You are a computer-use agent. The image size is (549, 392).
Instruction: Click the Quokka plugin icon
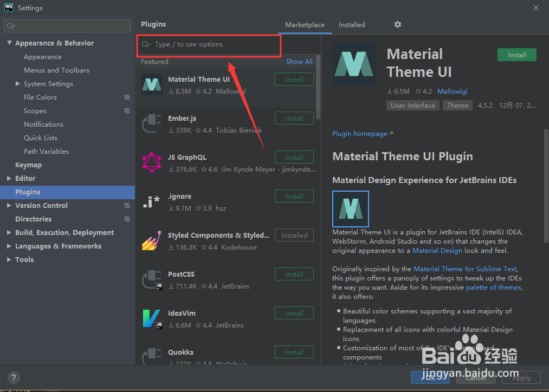(x=152, y=356)
